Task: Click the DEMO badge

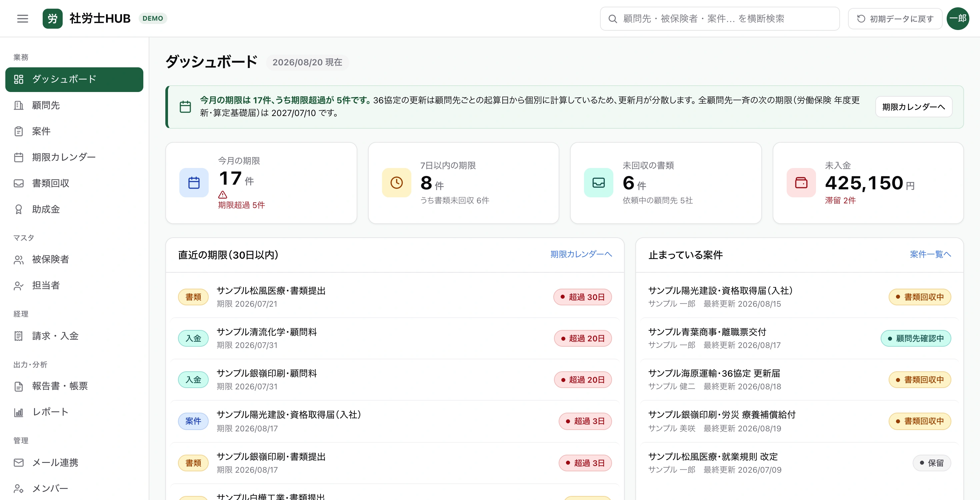Action: point(153,18)
